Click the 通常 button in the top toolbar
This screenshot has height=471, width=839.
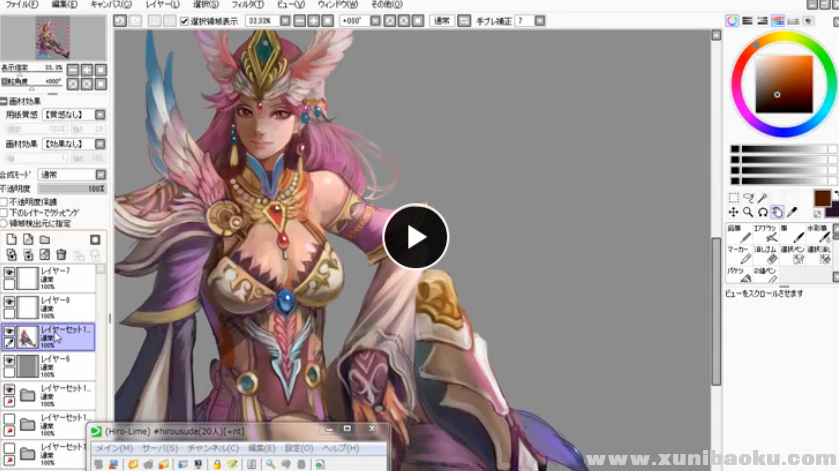pos(441,20)
